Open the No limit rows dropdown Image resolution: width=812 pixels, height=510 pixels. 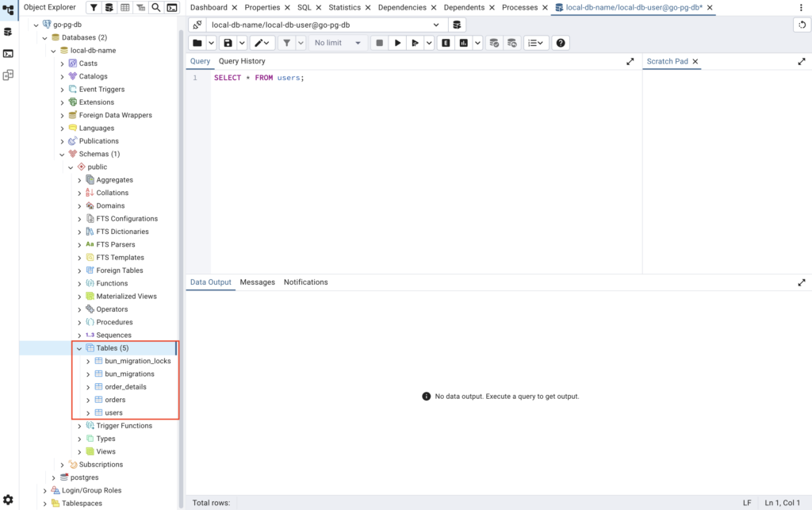[338, 43]
